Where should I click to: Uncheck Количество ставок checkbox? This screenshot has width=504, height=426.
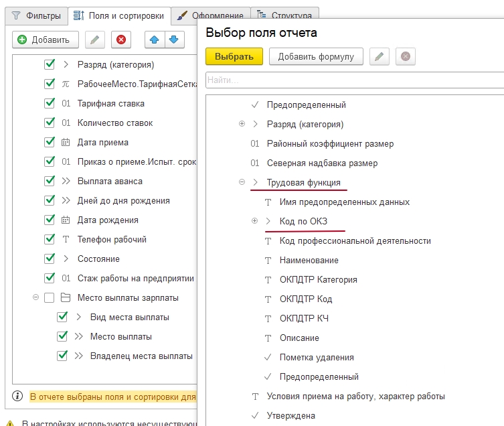tap(49, 123)
